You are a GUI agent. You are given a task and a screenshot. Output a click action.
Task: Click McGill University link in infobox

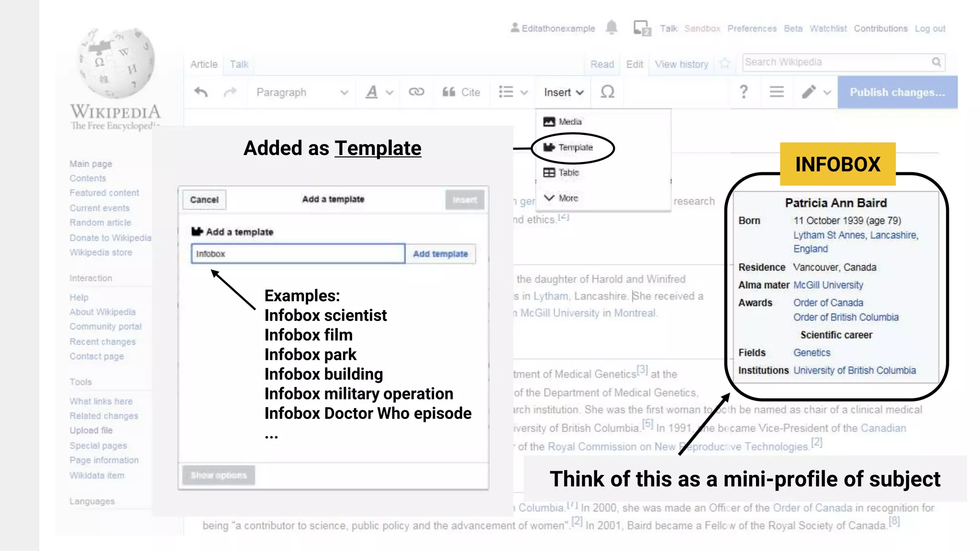coord(828,285)
